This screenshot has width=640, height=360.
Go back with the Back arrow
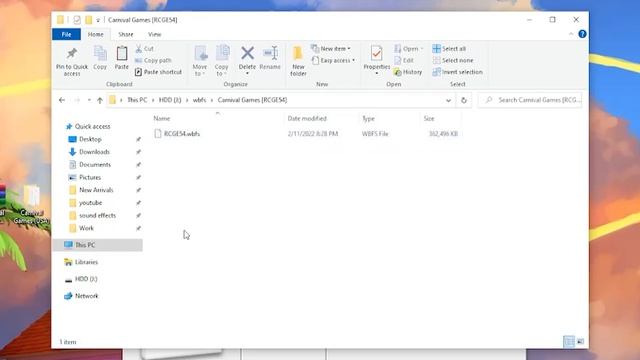[x=62, y=100]
